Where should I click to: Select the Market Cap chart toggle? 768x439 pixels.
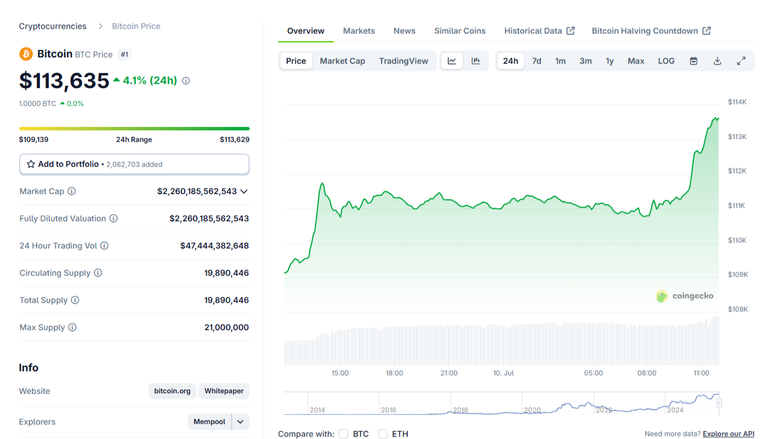(342, 61)
